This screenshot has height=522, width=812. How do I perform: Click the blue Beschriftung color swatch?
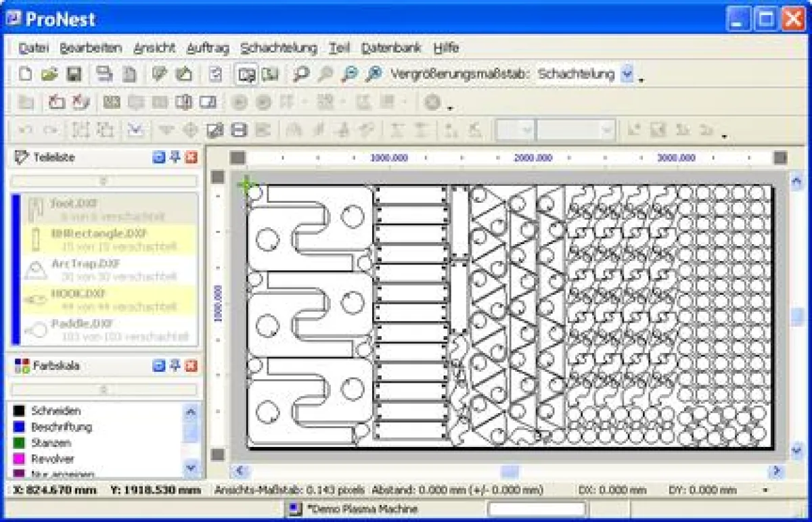point(20,427)
